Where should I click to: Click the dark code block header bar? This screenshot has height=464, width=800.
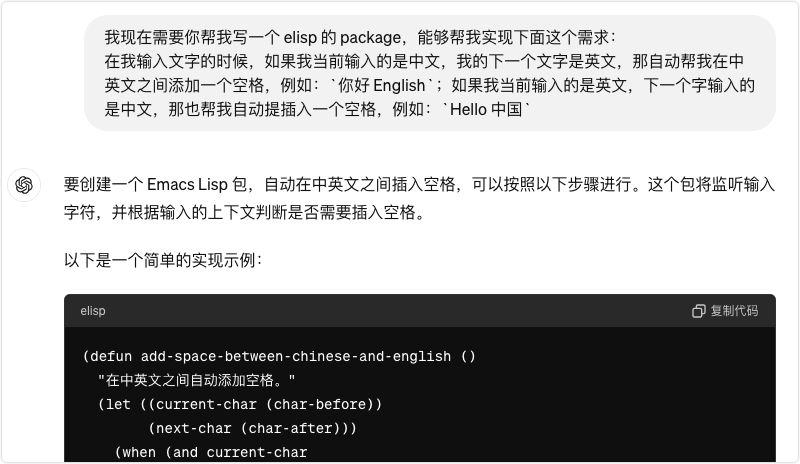point(420,311)
